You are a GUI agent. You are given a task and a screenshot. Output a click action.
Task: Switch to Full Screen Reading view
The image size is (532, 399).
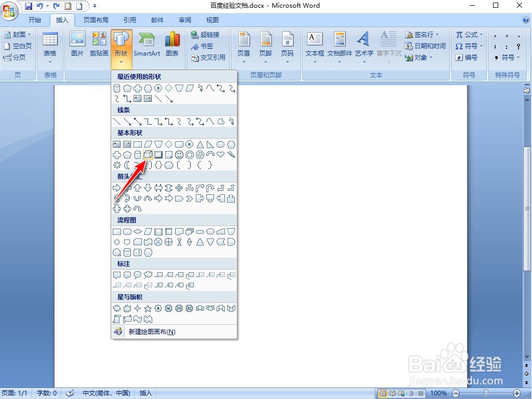(393, 394)
